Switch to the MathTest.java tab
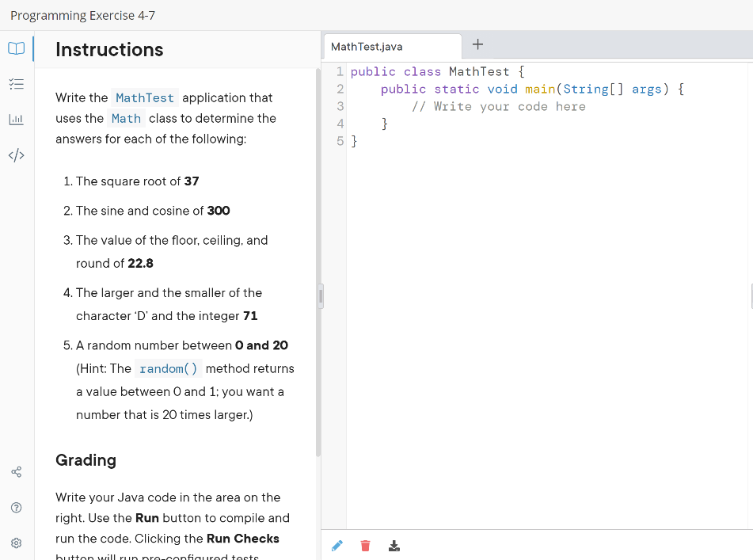The image size is (753, 560). coord(367,46)
